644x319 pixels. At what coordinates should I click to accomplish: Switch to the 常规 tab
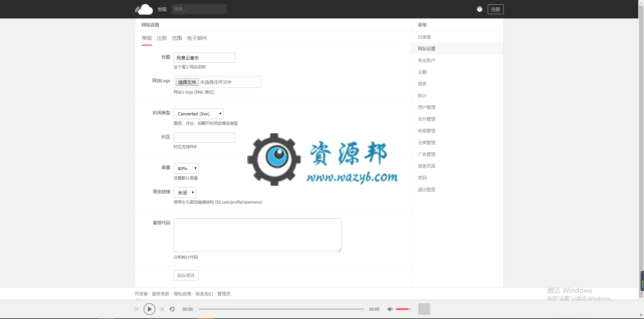[147, 38]
